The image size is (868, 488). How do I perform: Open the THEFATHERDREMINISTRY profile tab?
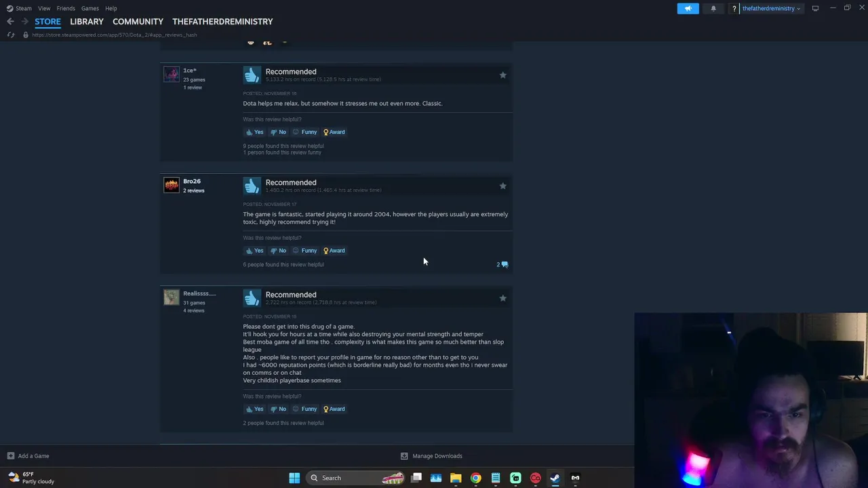click(x=222, y=22)
